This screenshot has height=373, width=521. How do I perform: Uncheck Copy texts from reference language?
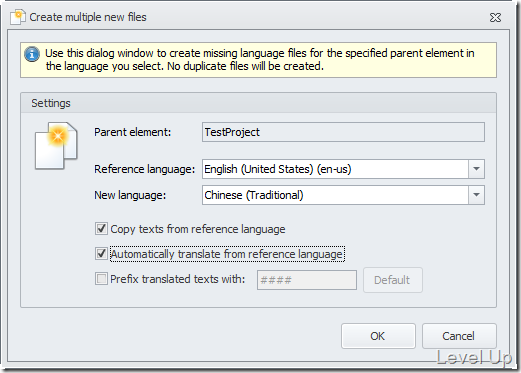click(x=101, y=229)
